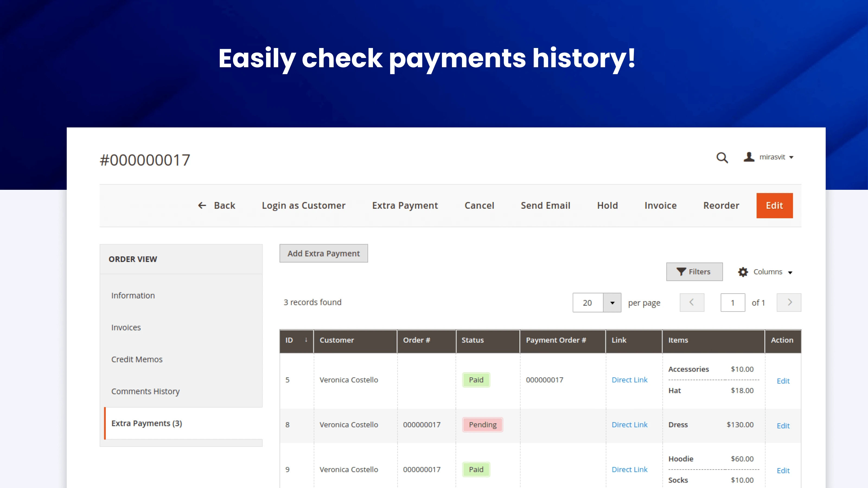
Task: Click the current page number field
Action: click(x=733, y=303)
